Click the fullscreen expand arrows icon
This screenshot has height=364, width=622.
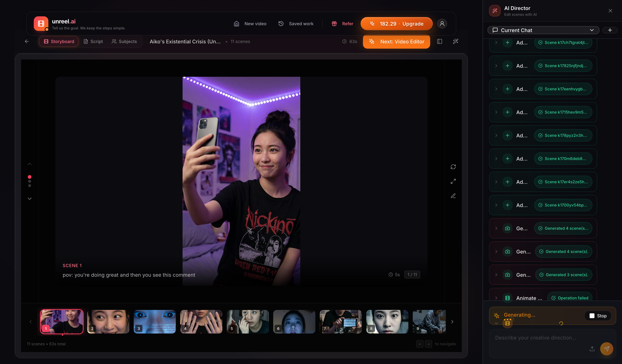pyautogui.click(x=453, y=181)
